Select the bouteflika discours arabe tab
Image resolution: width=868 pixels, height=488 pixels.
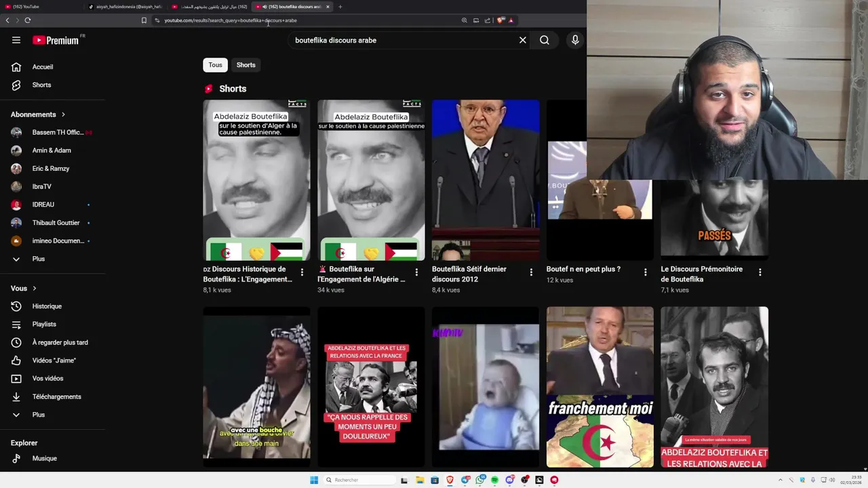pos(292,7)
